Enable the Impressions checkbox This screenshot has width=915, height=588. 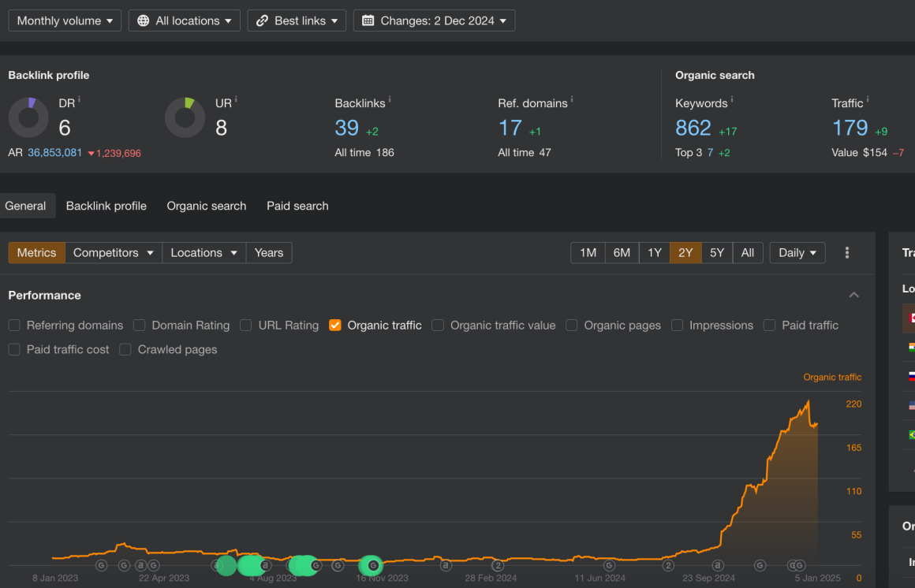click(x=677, y=325)
